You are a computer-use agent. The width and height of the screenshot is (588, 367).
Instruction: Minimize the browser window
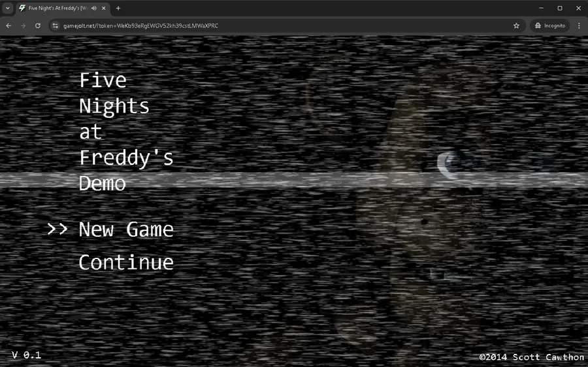click(541, 8)
